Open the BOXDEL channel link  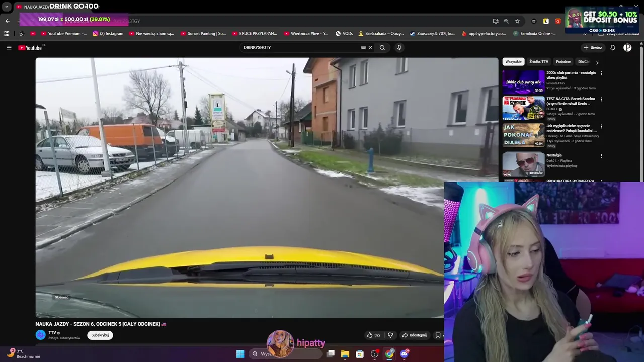point(552,109)
